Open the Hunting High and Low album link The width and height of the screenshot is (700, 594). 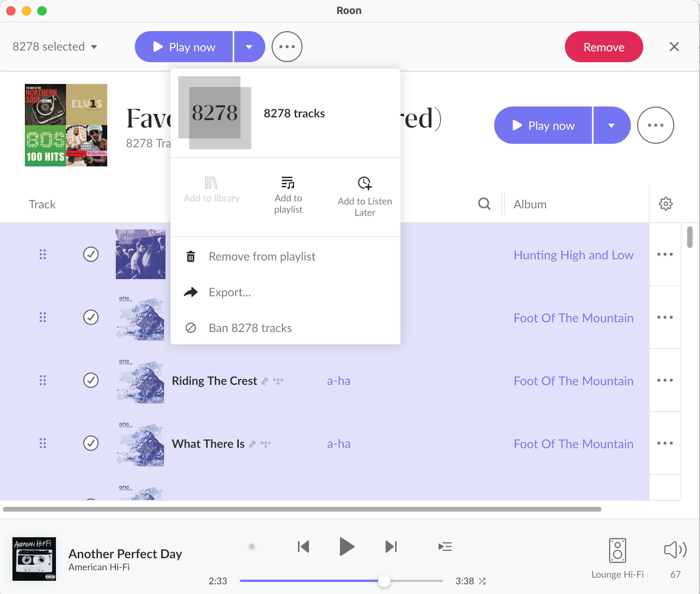coord(573,255)
